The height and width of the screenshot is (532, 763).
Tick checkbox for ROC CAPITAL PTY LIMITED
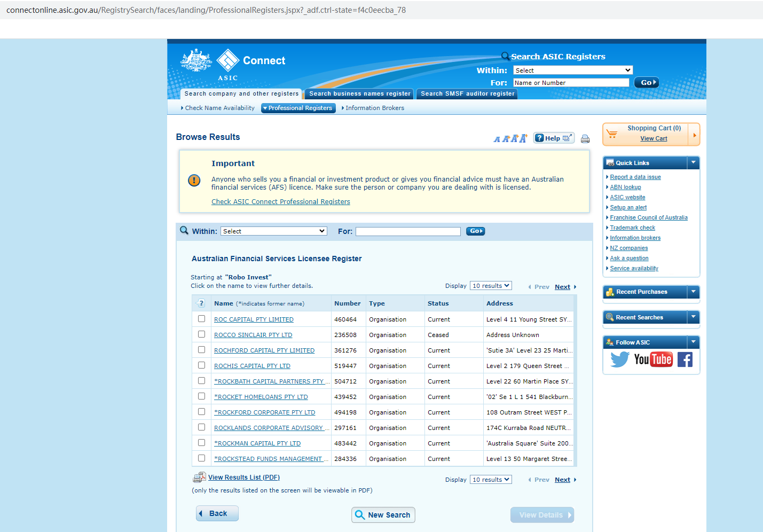(201, 319)
